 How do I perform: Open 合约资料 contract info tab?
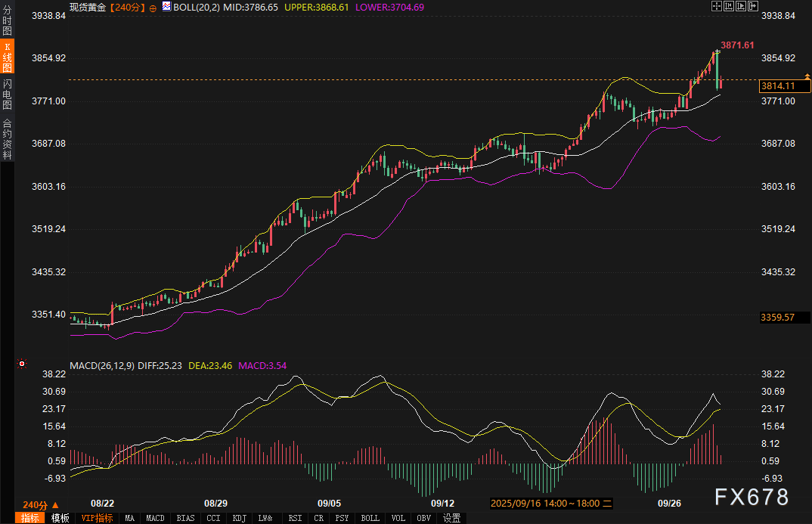click(8, 139)
